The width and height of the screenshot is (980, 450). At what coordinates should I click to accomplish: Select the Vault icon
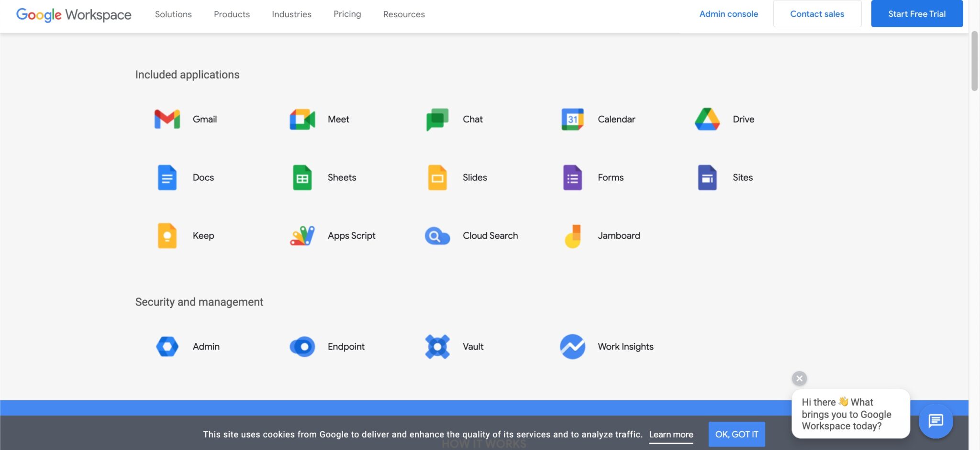pos(437,346)
